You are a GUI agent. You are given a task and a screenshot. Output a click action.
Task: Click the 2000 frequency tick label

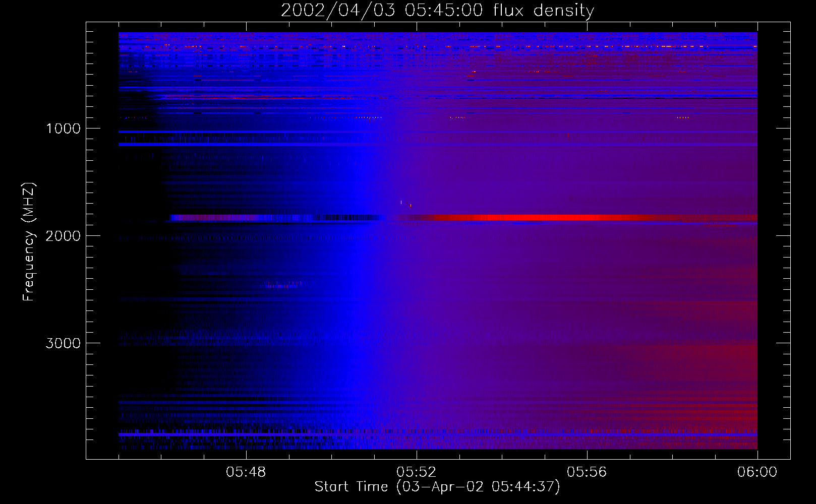(63, 236)
